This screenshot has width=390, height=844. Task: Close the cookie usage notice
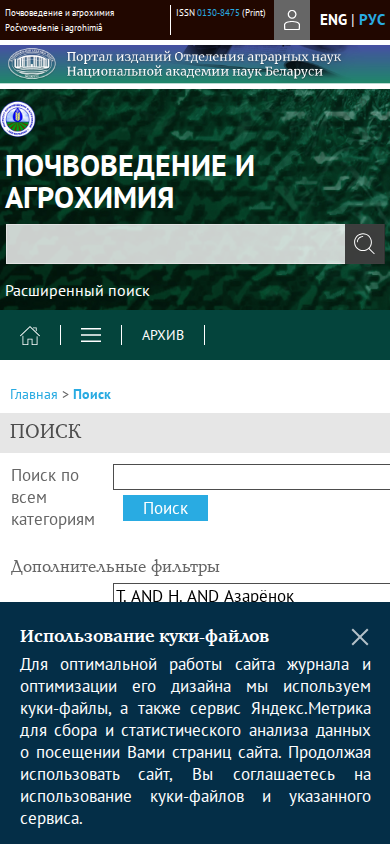359,637
